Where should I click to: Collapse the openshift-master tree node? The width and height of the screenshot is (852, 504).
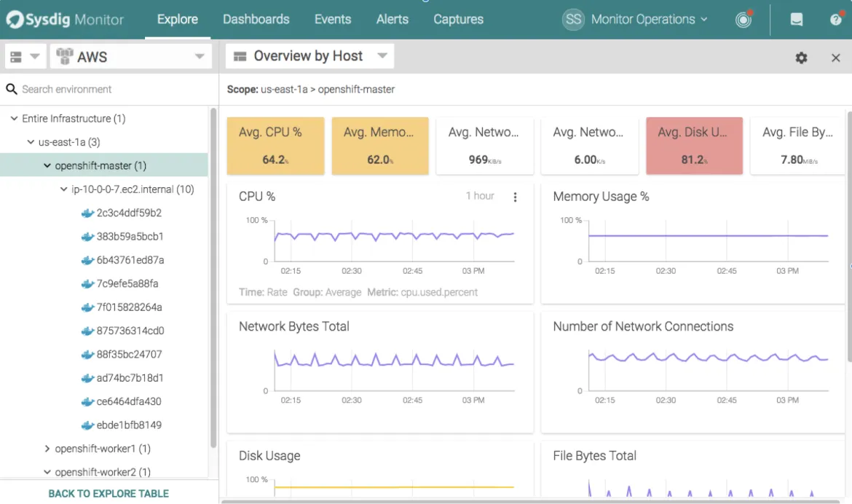pyautogui.click(x=47, y=165)
